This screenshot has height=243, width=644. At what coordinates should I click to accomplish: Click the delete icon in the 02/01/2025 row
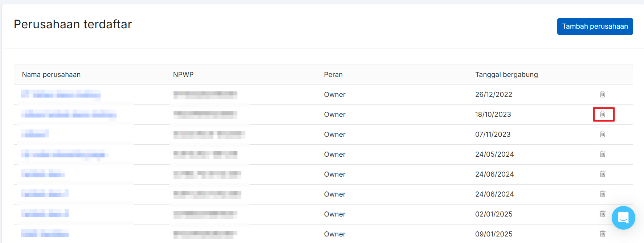tap(602, 214)
